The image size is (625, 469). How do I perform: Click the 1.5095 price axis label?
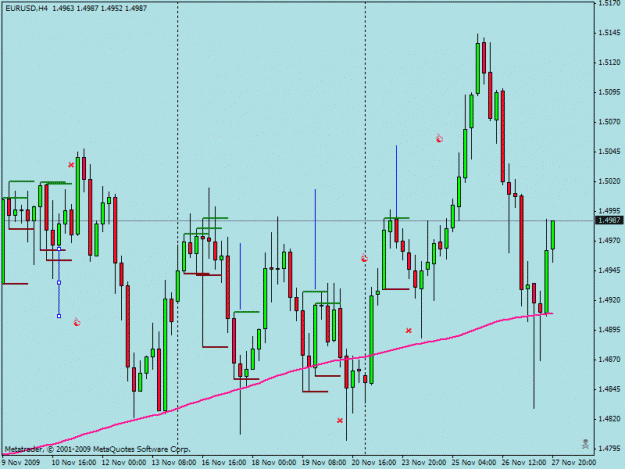point(609,92)
